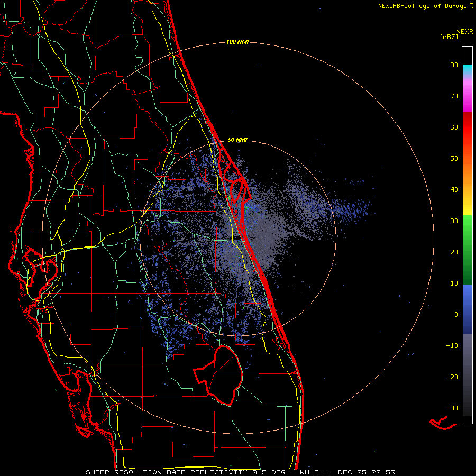This screenshot has width=476, height=476.
Task: Click the Super-Resolution Base Reflectivity caption
Action: click(240, 472)
